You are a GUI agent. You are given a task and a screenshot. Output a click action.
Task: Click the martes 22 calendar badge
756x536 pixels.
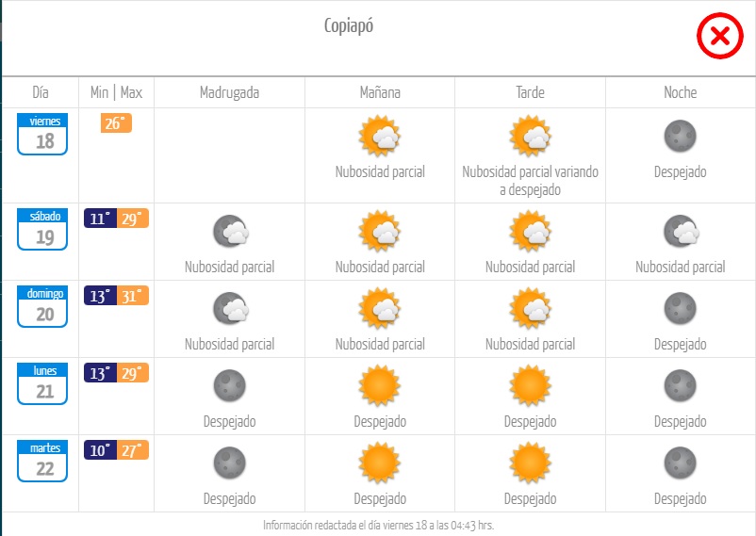(42, 461)
